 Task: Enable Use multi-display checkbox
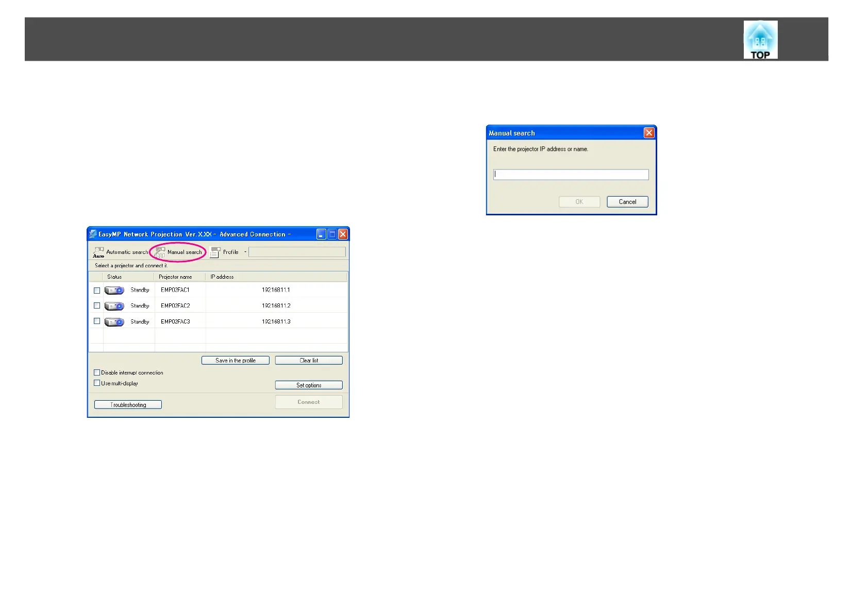tap(97, 383)
